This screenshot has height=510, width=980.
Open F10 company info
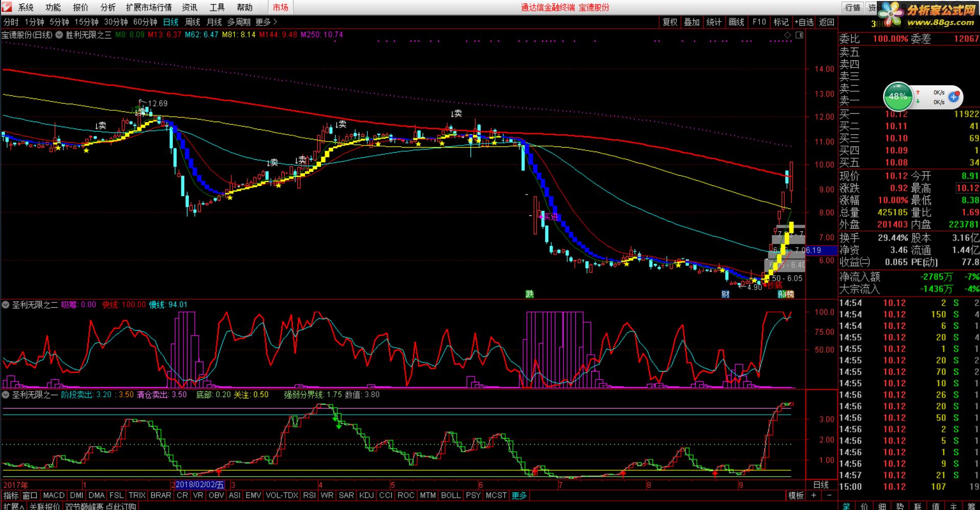point(759,22)
